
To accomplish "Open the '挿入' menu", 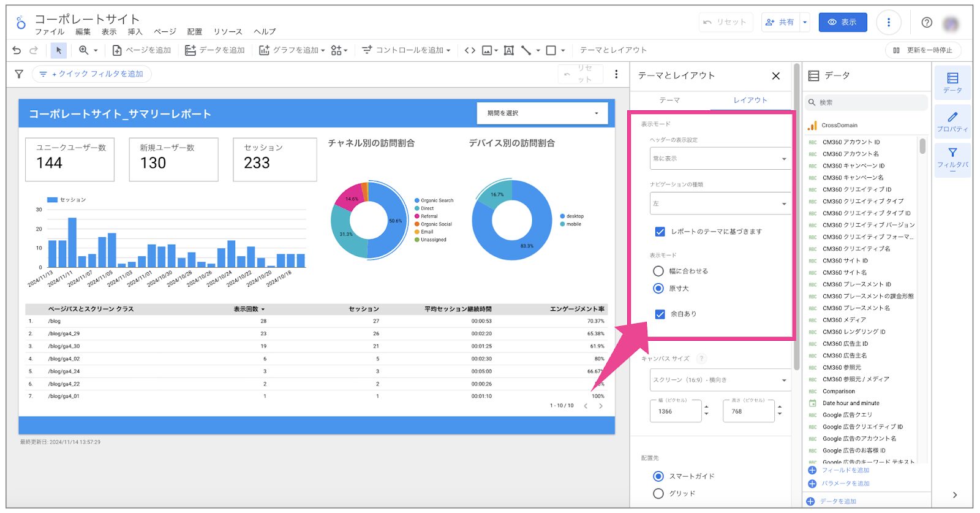I will pyautogui.click(x=135, y=32).
